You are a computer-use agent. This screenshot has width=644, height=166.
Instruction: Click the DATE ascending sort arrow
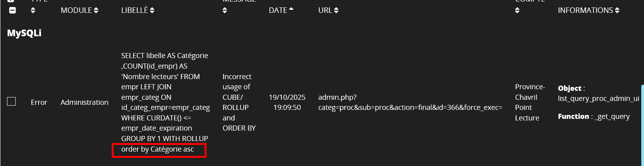(291, 9)
